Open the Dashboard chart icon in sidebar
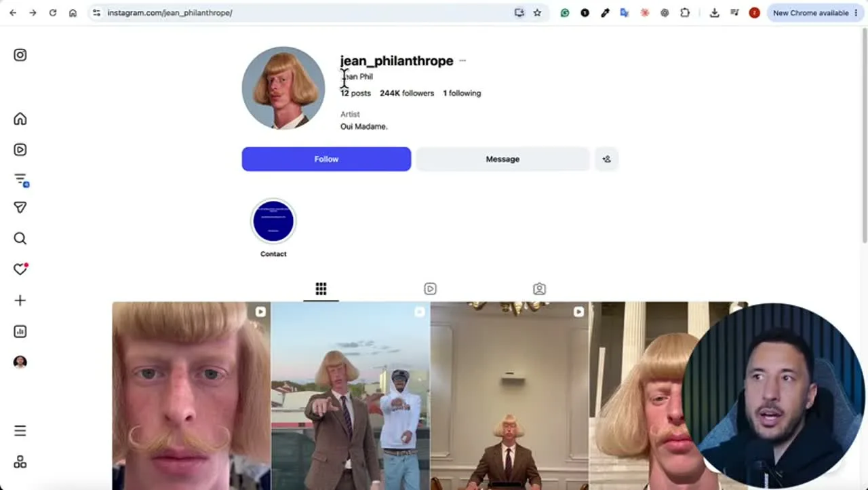This screenshot has height=490, width=868. click(20, 331)
